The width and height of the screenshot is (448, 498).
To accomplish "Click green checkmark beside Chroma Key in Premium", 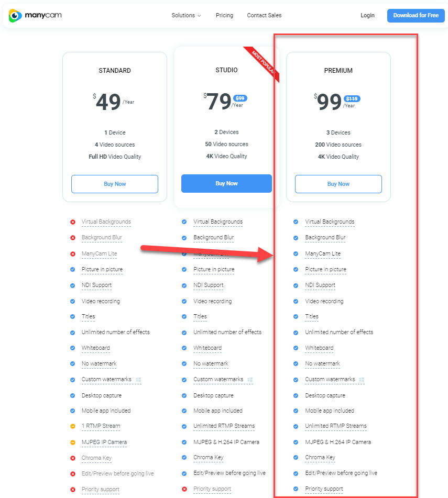I will 296,458.
